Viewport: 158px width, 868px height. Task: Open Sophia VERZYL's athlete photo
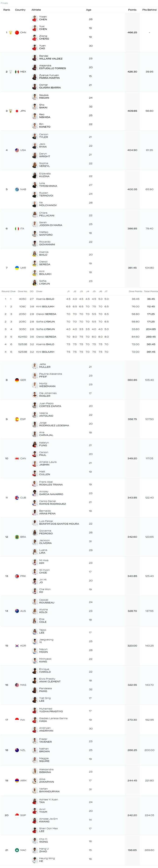click(x=35, y=165)
